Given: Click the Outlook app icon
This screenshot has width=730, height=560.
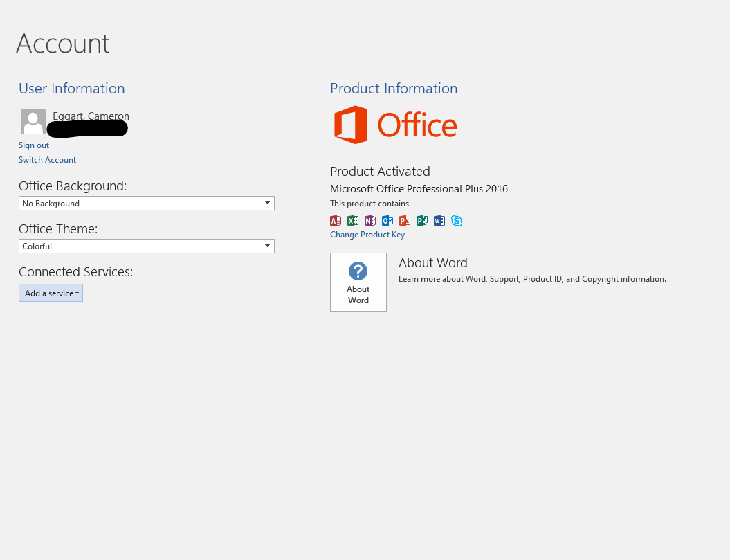Looking at the screenshot, I should [387, 221].
